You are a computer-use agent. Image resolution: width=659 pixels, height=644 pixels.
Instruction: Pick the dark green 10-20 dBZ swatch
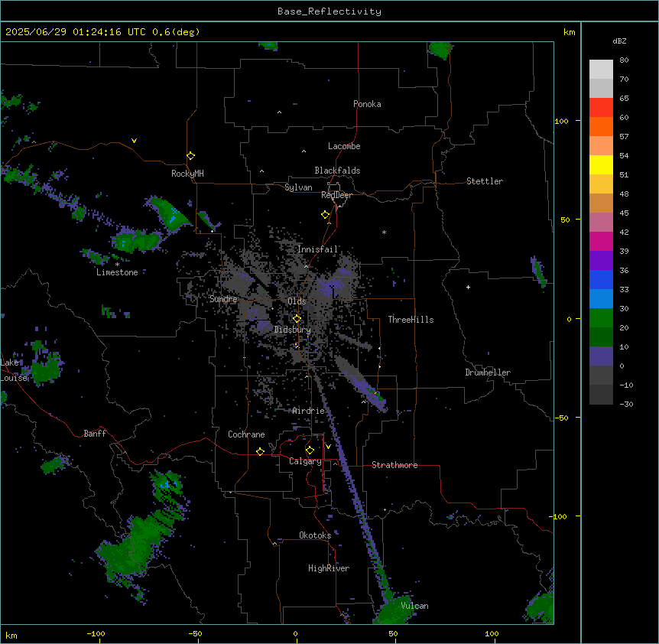601,337
